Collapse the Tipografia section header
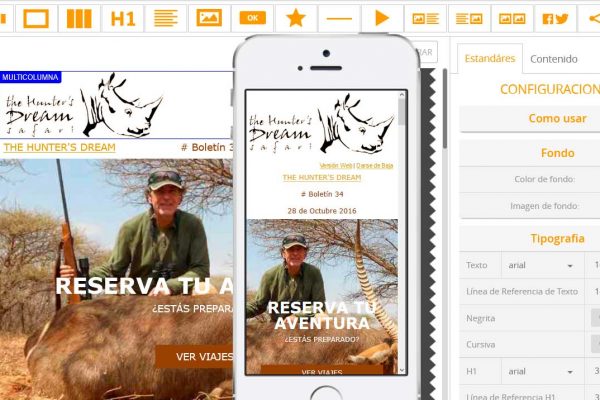 pos(557,238)
